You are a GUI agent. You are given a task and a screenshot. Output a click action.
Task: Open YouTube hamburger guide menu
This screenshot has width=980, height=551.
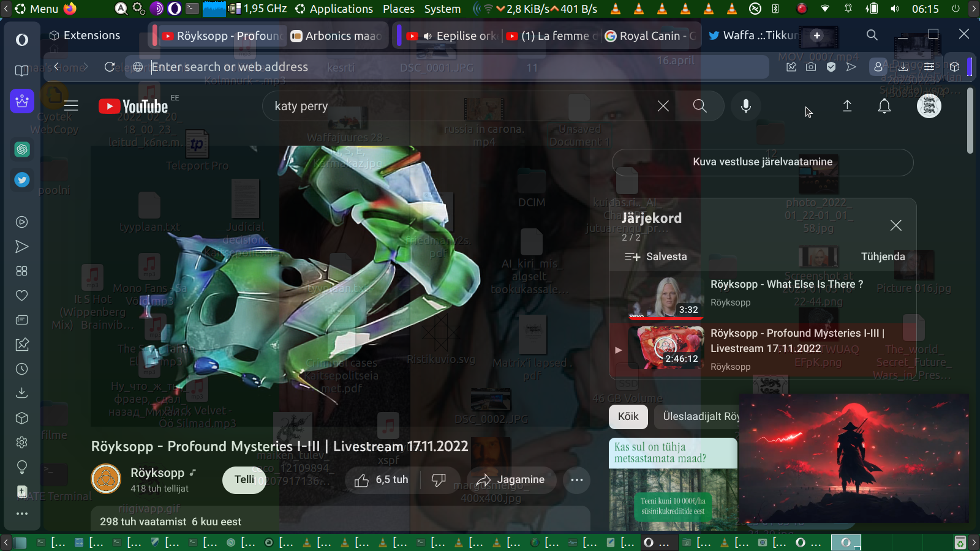[x=71, y=106]
